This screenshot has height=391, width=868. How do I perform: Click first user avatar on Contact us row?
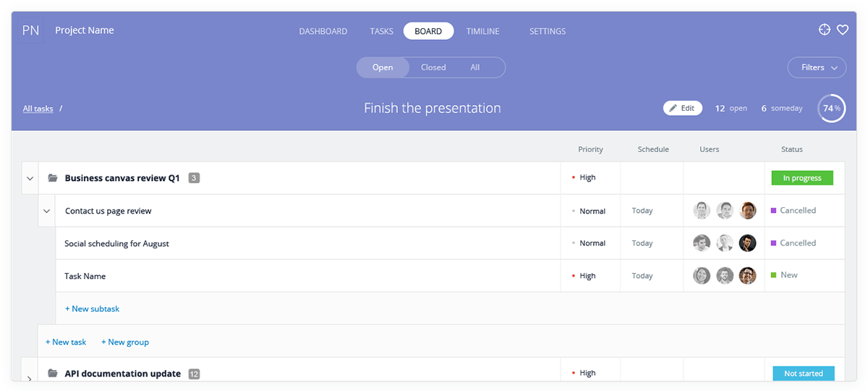coord(702,211)
